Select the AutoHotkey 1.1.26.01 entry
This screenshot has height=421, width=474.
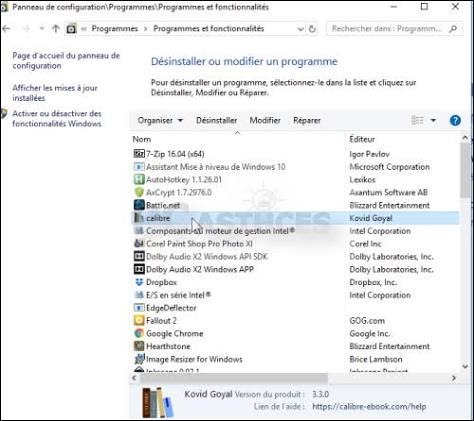[184, 180]
